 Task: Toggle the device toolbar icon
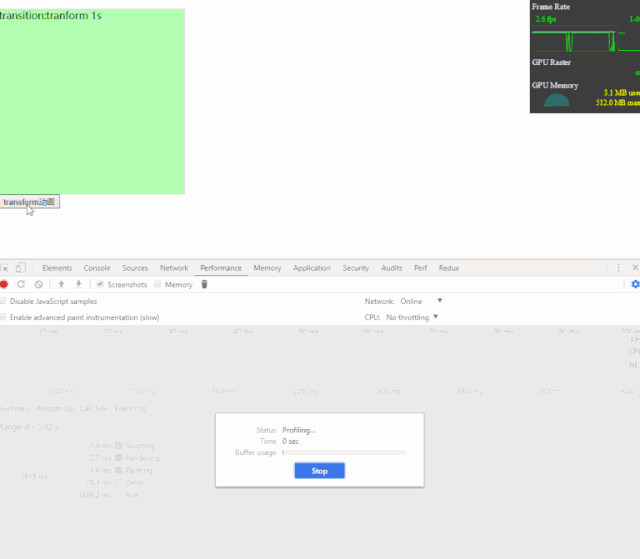pos(20,268)
